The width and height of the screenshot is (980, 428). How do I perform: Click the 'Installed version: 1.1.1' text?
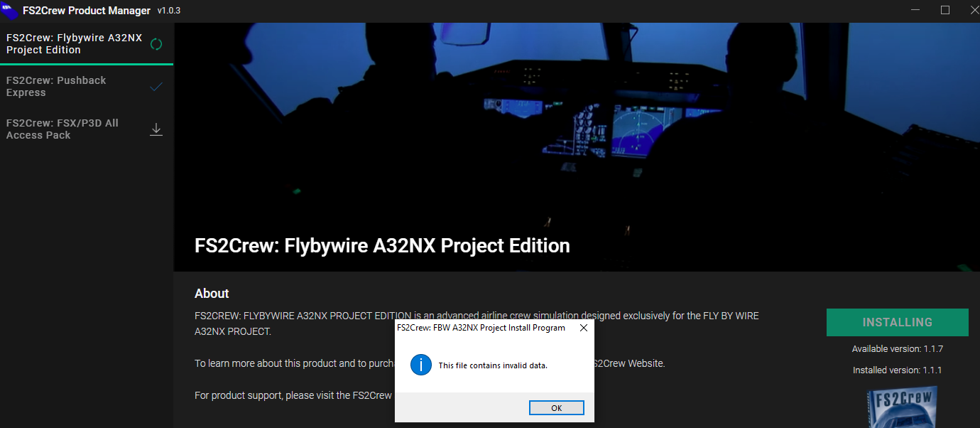point(897,370)
